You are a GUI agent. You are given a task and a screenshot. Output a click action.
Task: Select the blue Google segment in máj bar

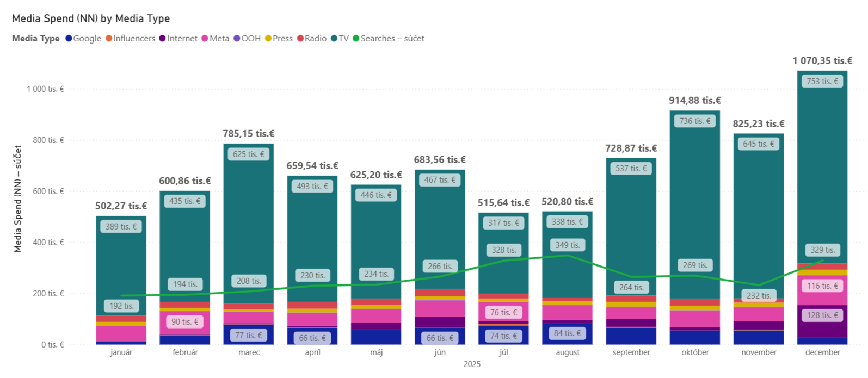[377, 337]
